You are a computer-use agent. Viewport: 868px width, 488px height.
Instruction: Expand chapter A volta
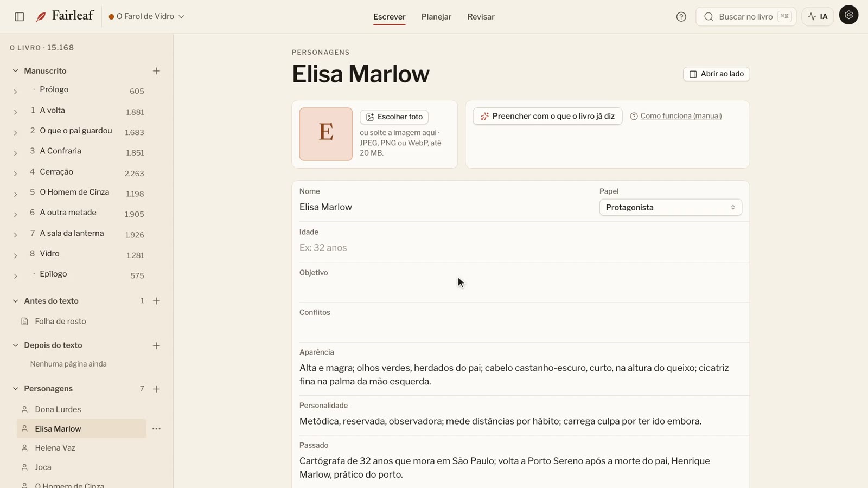(x=15, y=112)
